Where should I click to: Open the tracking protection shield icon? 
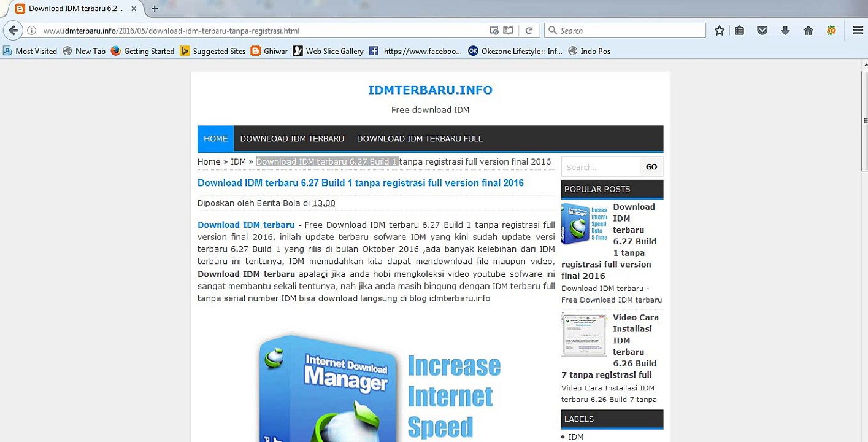494,31
